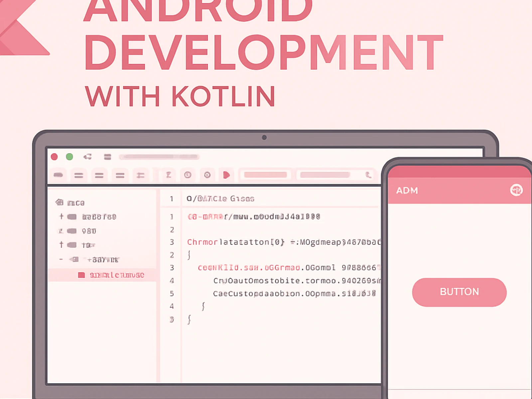Click the green window dot on the laptop
The image size is (532, 399).
(x=69, y=157)
